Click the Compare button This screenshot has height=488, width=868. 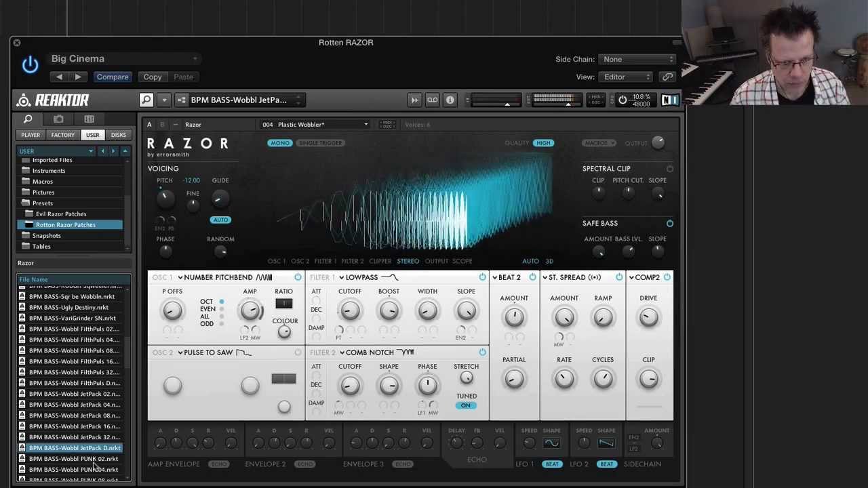pyautogui.click(x=113, y=77)
